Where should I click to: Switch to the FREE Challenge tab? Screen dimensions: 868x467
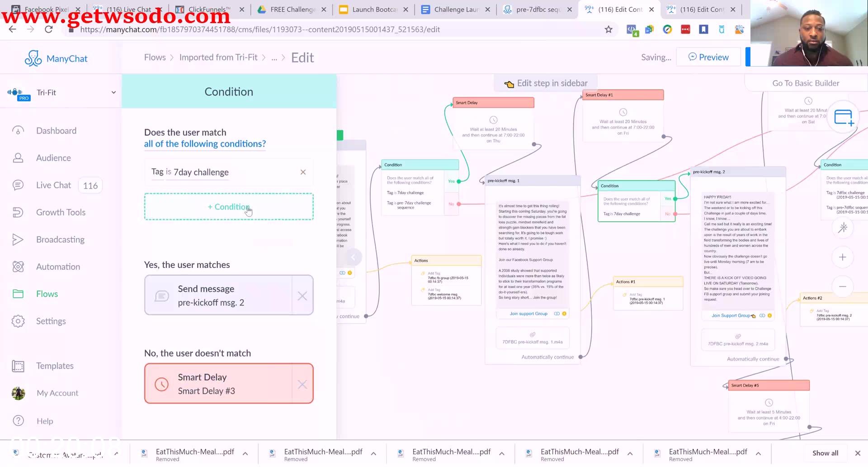coord(292,9)
